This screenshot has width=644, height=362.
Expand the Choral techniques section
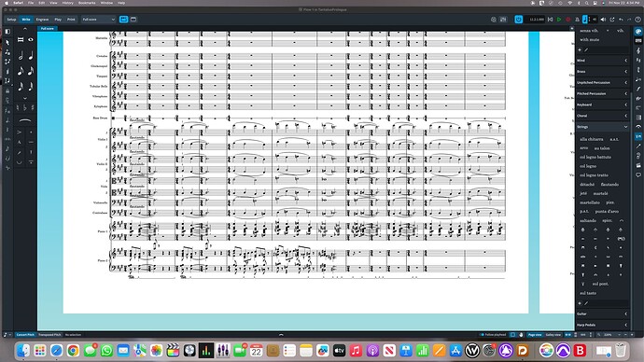[x=603, y=116]
